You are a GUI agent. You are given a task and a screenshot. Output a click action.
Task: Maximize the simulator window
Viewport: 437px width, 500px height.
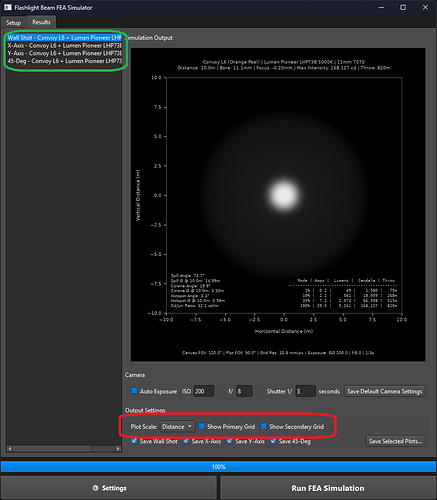(x=403, y=7)
